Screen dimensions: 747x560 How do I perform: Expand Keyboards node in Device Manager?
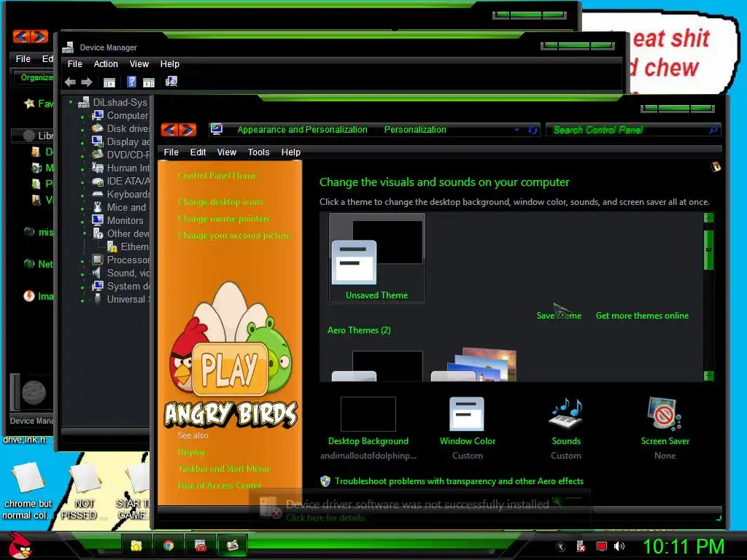pos(82,195)
